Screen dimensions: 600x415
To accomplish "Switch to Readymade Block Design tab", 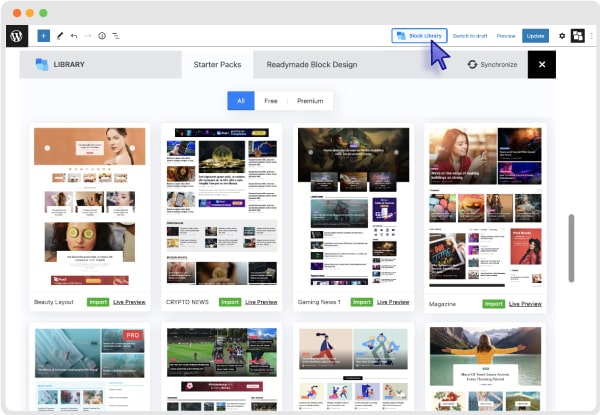I will (x=311, y=64).
